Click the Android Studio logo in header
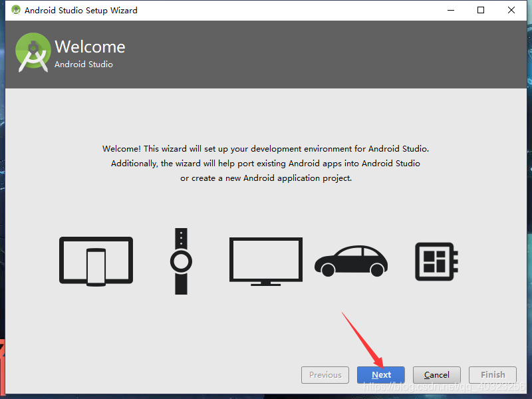Viewport: 532px width, 399px height. pos(33,53)
